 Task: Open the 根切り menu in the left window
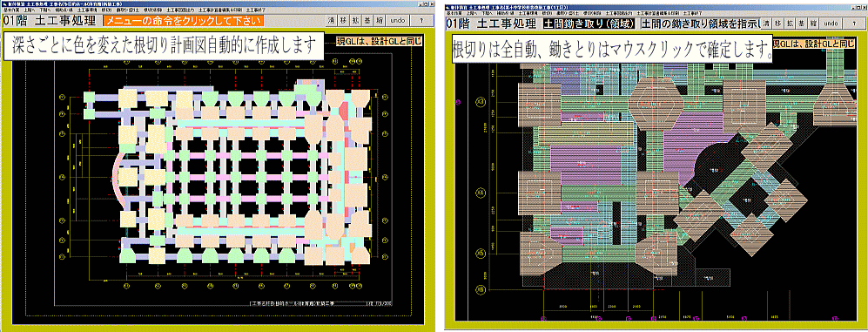click(107, 10)
